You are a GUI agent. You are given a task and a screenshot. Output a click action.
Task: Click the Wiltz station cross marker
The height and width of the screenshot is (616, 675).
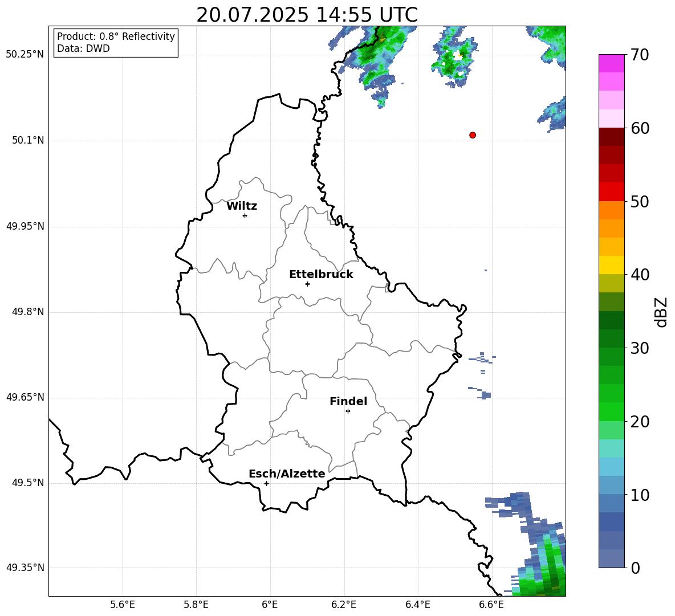[245, 215]
